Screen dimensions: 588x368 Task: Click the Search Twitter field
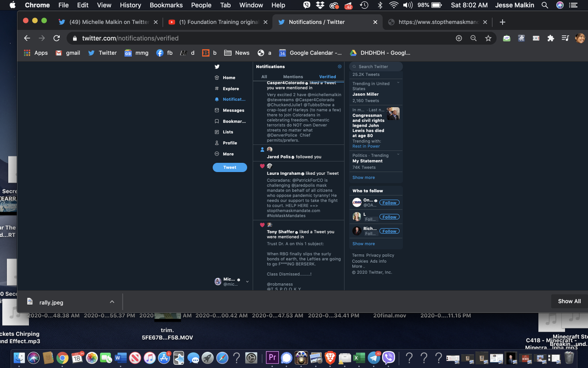pyautogui.click(x=376, y=66)
